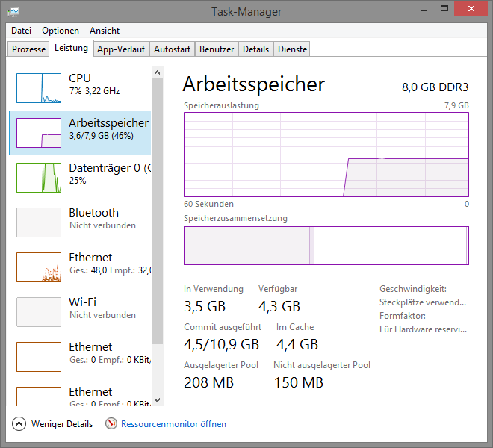The height and width of the screenshot is (448, 493).
Task: Open the Optionen menu
Action: (61, 31)
